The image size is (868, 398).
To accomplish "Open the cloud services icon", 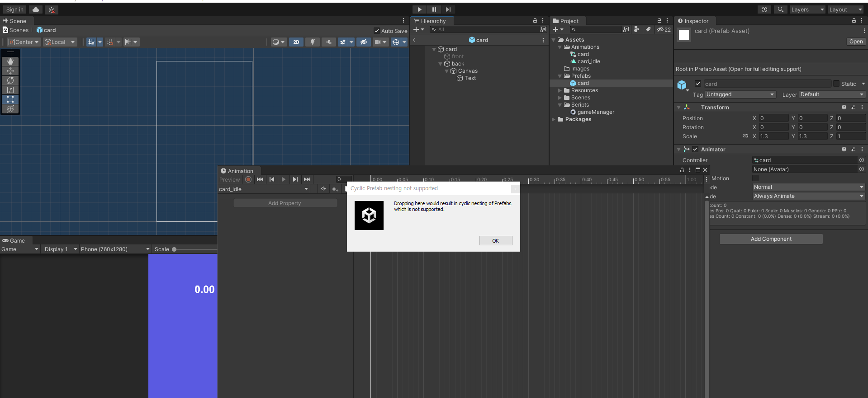I will [x=36, y=9].
